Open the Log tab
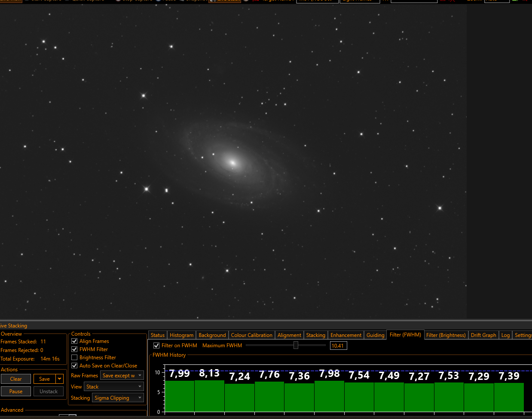The image size is (532, 419). (505, 335)
